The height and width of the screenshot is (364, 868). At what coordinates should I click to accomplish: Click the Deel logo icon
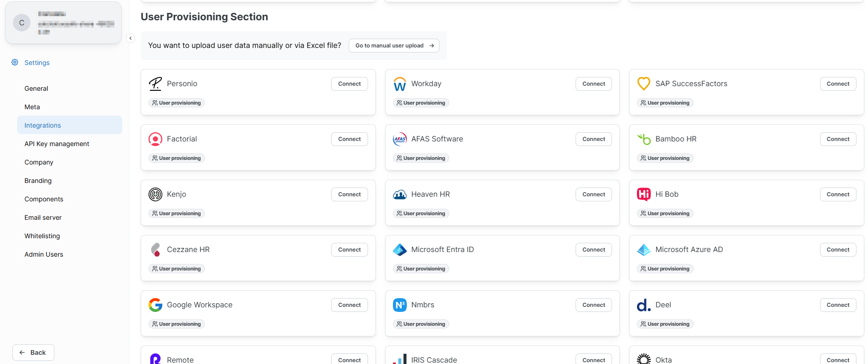pos(643,305)
